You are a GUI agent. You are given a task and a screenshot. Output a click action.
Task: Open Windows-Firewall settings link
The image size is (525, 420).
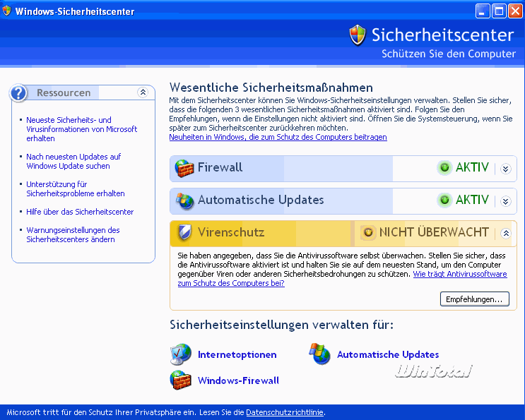(x=238, y=380)
